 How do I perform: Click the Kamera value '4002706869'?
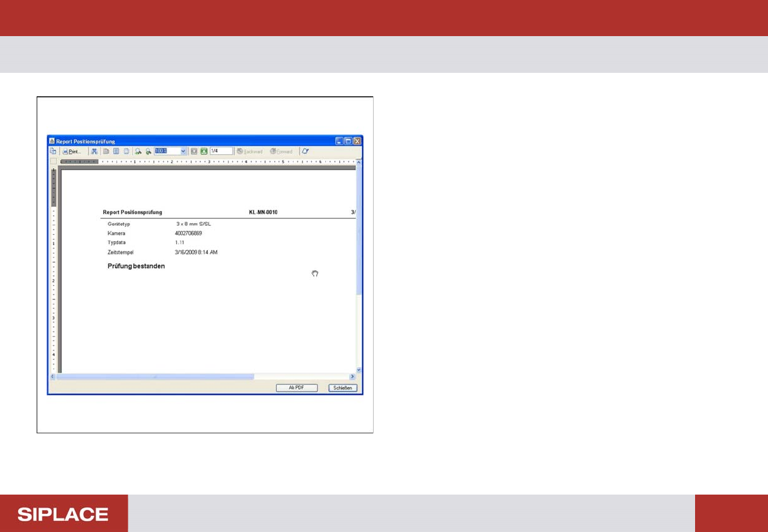(x=188, y=233)
